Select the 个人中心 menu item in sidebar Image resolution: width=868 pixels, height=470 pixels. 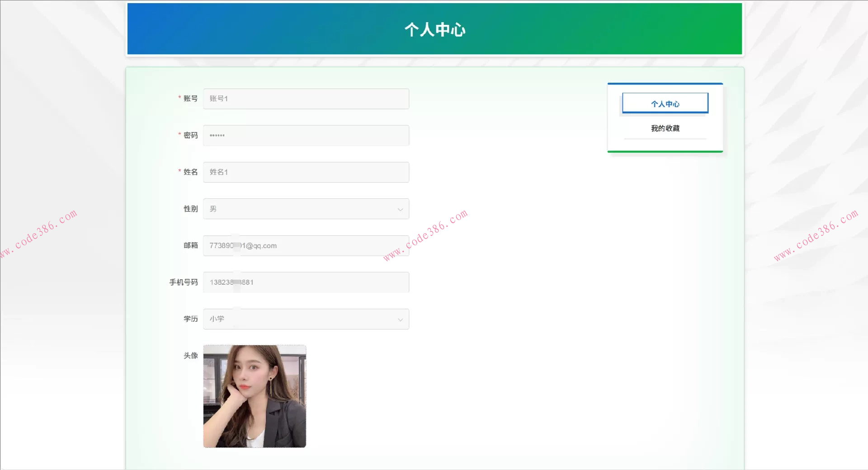(x=665, y=103)
